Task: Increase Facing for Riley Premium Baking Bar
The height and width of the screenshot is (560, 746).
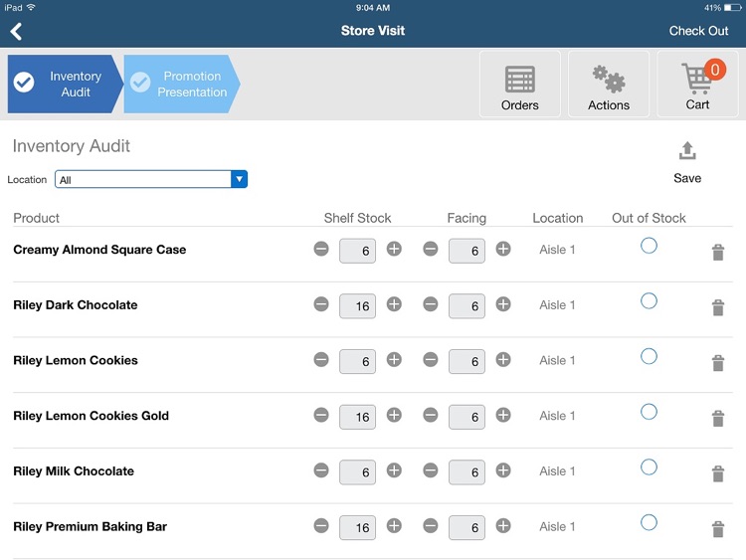Action: click(503, 526)
